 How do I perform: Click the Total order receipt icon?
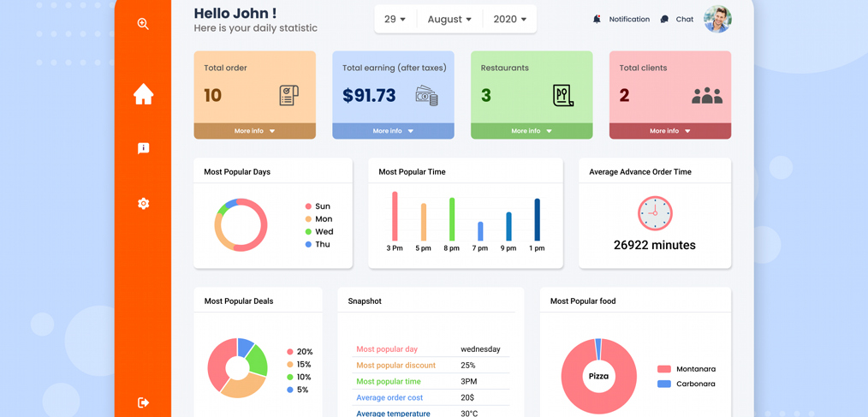point(289,95)
